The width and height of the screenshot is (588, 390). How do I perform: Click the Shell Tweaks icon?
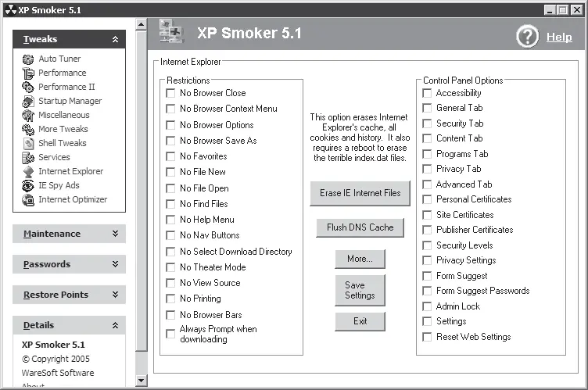pyautogui.click(x=28, y=143)
